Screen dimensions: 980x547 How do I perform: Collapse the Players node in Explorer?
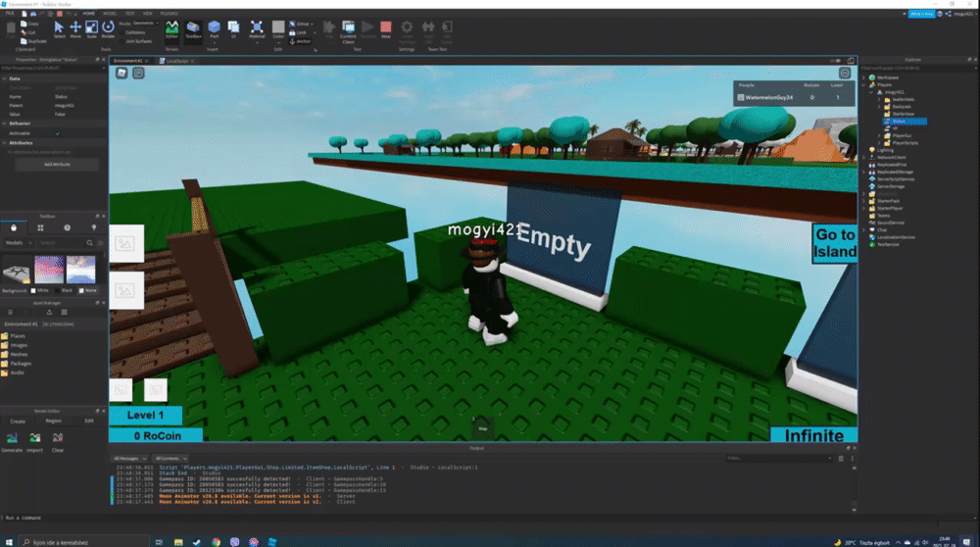864,85
